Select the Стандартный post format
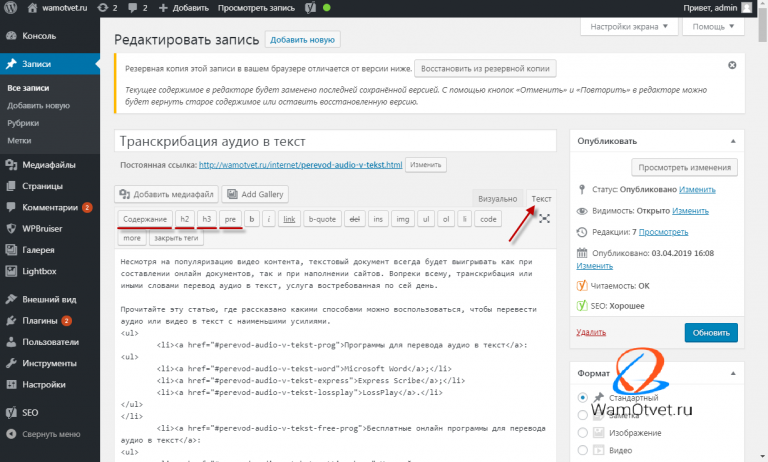This screenshot has width=768, height=462. coord(582,397)
